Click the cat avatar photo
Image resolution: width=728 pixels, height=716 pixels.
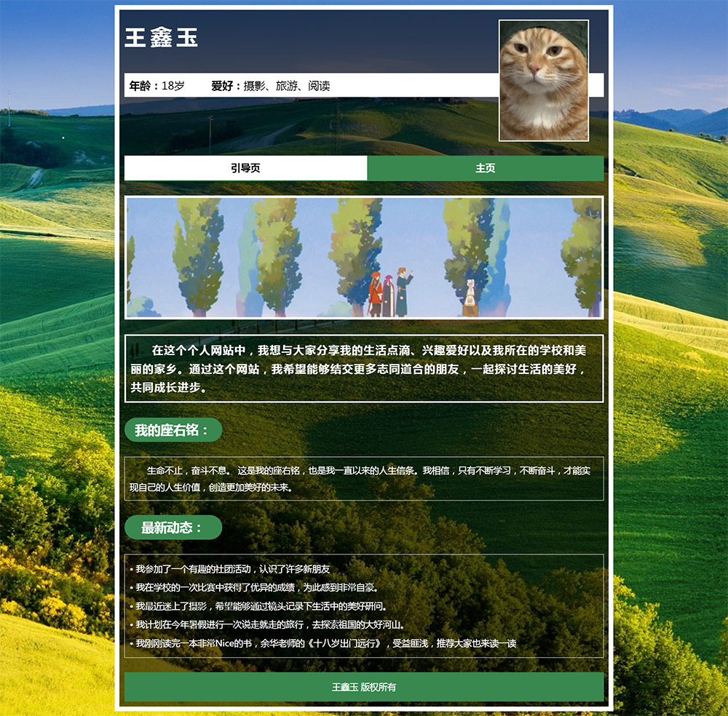tap(544, 80)
